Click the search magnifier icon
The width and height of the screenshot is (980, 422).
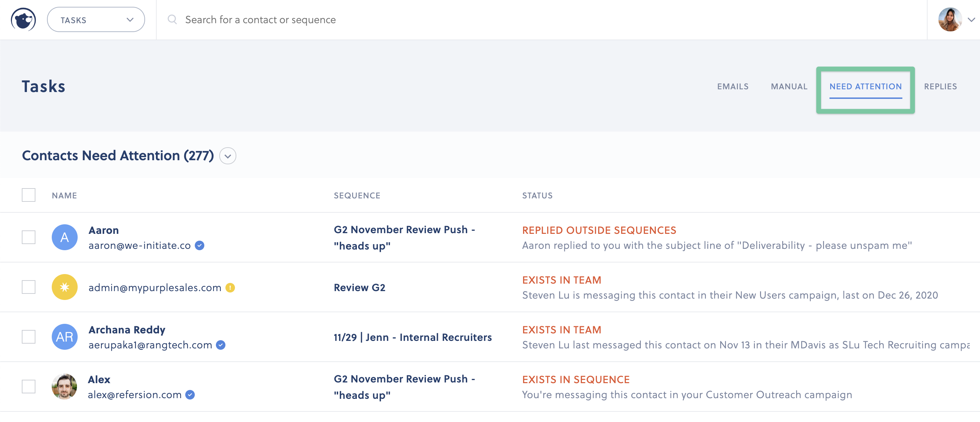coord(172,19)
